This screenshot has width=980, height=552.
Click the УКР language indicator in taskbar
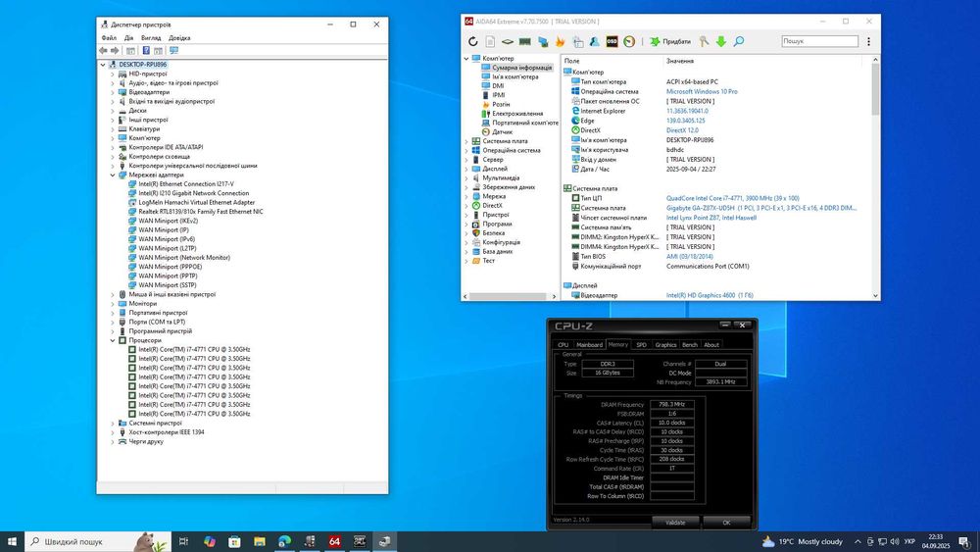coord(909,541)
